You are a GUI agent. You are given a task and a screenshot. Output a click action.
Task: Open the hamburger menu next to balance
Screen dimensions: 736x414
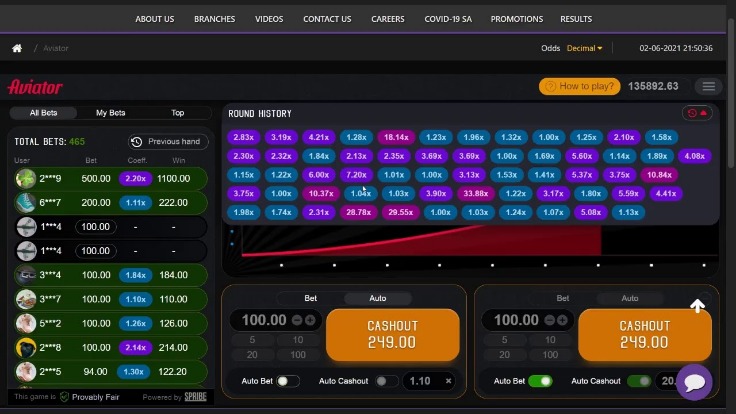click(x=709, y=87)
